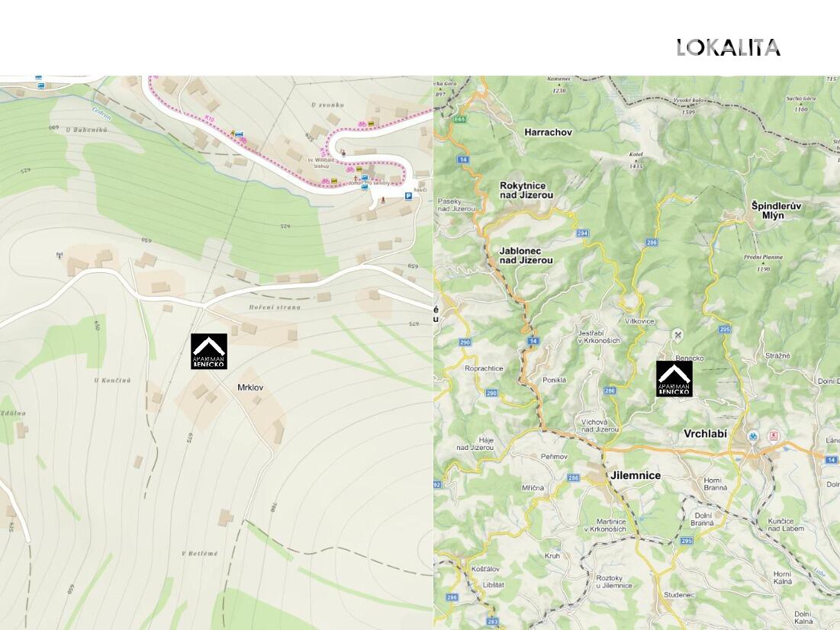The height and width of the screenshot is (630, 840).
Task: Select the Kaufland store pin in Vrchlabí
Action: coord(773,436)
